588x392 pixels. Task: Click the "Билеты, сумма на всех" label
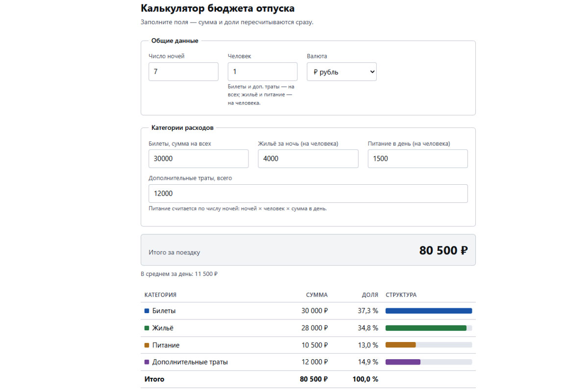pyautogui.click(x=180, y=144)
